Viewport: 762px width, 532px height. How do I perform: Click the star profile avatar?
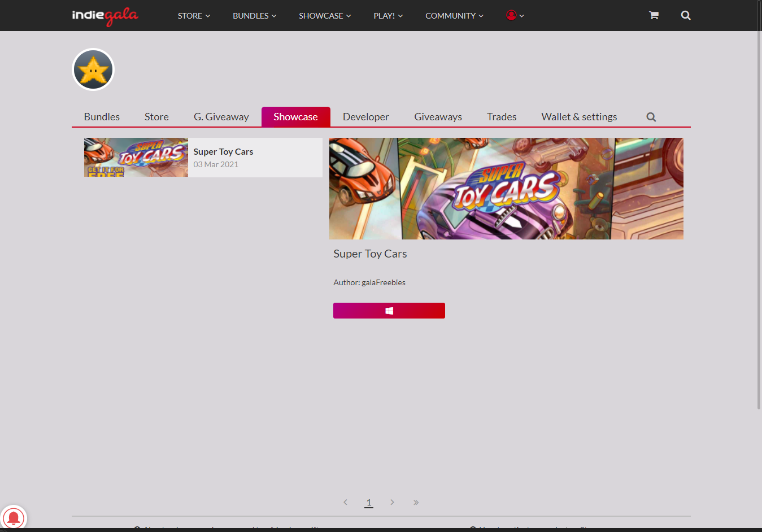coord(93,69)
